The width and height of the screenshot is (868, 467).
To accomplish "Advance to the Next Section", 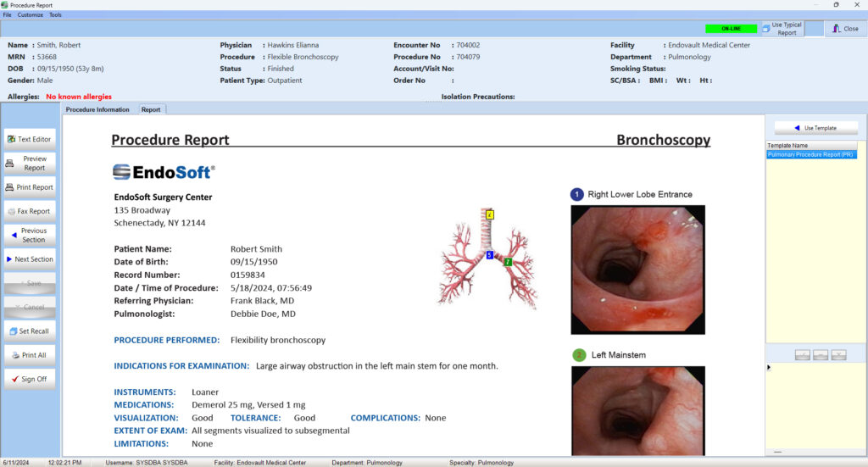I will 30,259.
